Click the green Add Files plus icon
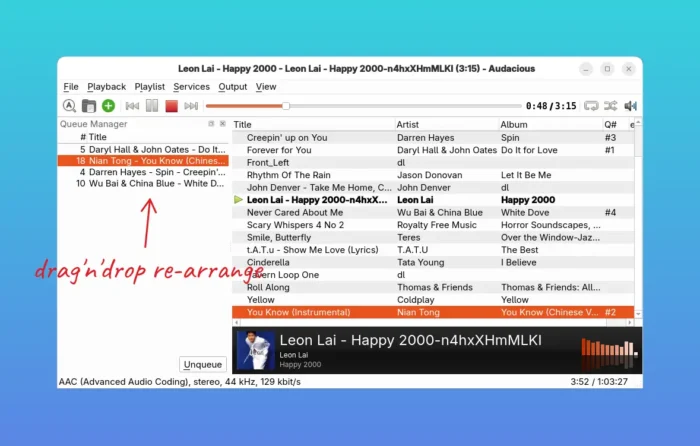 point(108,106)
